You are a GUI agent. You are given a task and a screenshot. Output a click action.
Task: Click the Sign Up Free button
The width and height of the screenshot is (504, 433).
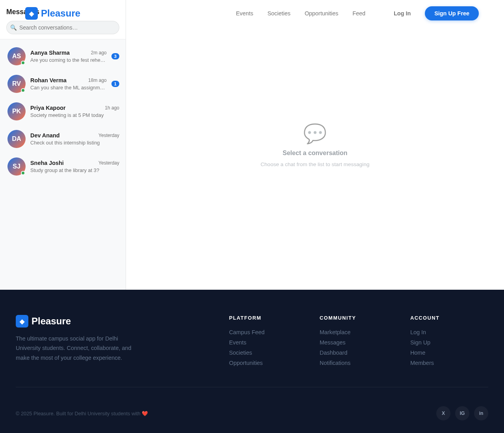(x=452, y=13)
